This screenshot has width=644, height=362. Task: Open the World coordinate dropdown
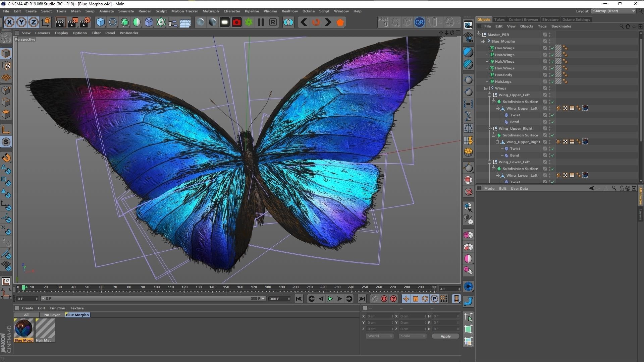point(379,336)
